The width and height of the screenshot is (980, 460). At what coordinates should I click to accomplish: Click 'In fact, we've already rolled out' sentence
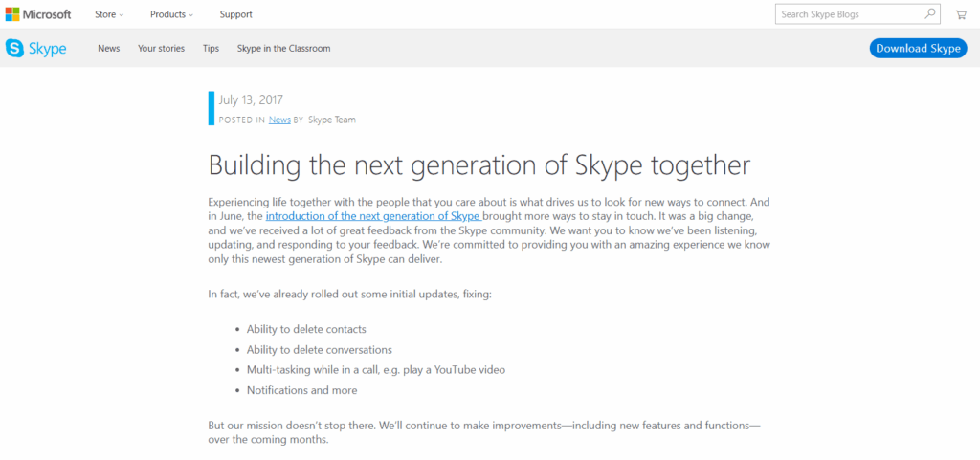click(x=350, y=294)
